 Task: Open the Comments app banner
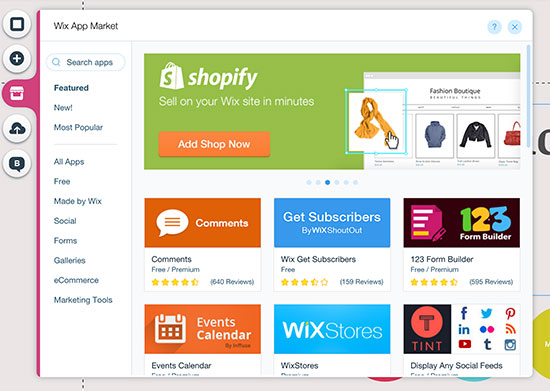[202, 223]
